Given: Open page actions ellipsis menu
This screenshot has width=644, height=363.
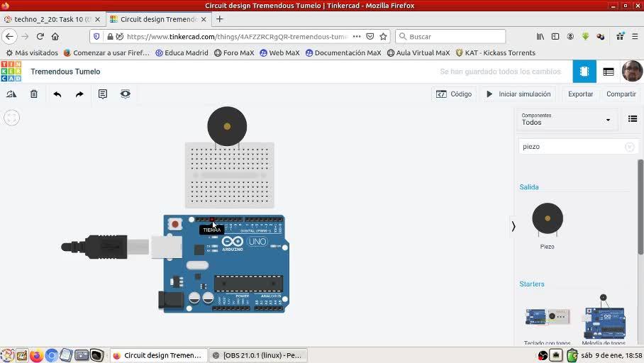Looking at the screenshot, I should pos(357,37).
